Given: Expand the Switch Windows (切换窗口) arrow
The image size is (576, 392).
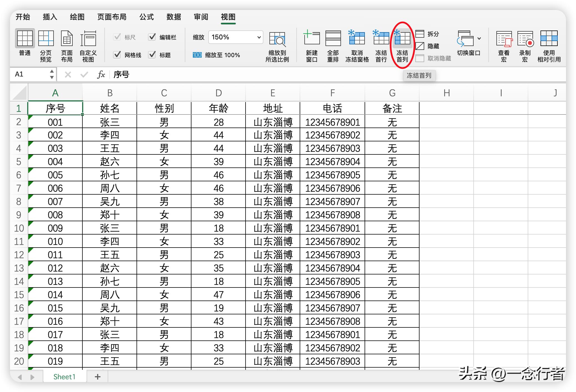Looking at the screenshot, I should 479,38.
